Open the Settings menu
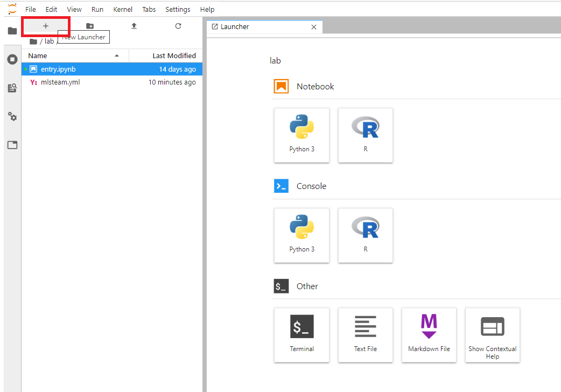The height and width of the screenshot is (392, 561). 178,9
